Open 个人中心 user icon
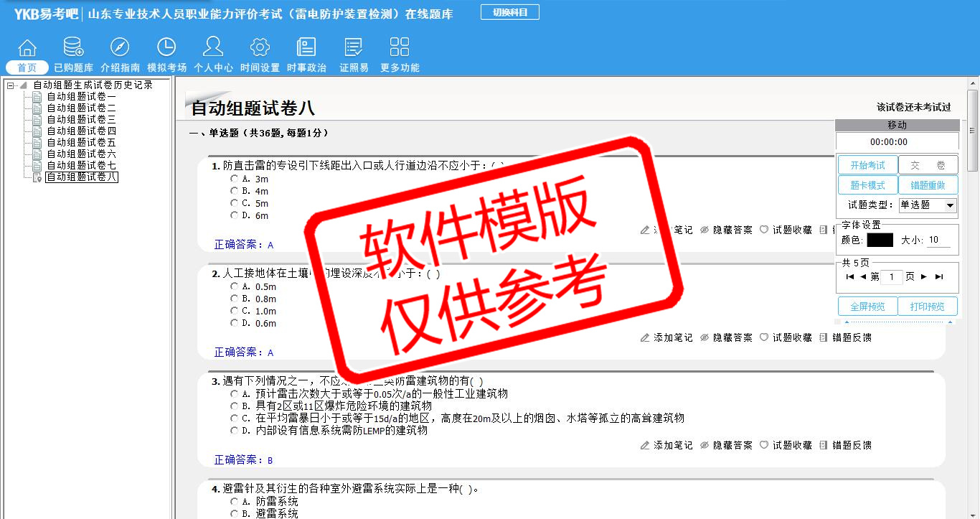Screen dimensions: 980x519 213,48
